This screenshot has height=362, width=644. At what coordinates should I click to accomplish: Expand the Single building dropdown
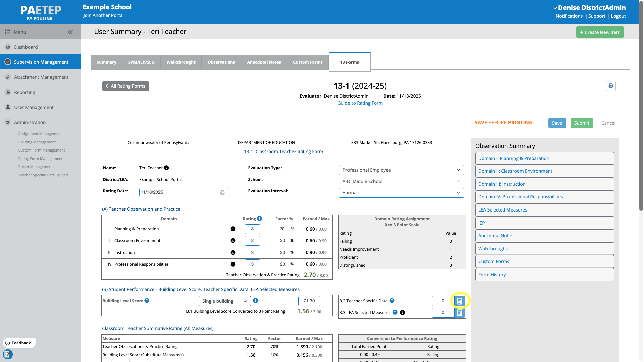point(225,301)
